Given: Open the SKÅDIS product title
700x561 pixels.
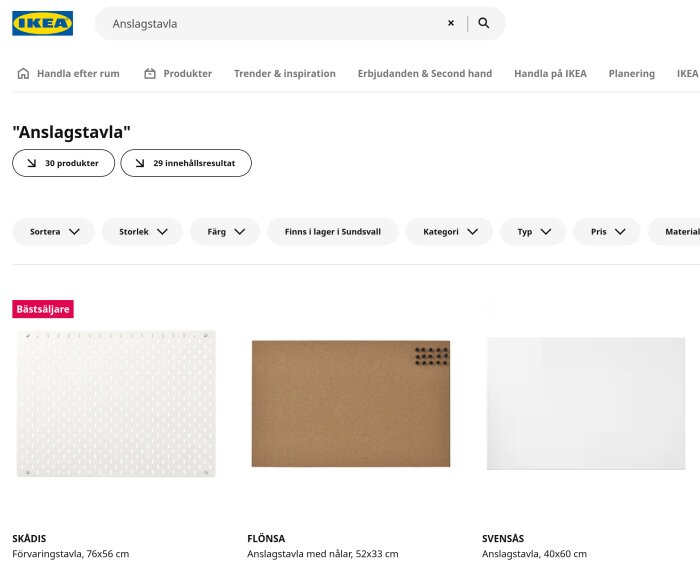Looking at the screenshot, I should click(x=29, y=539).
